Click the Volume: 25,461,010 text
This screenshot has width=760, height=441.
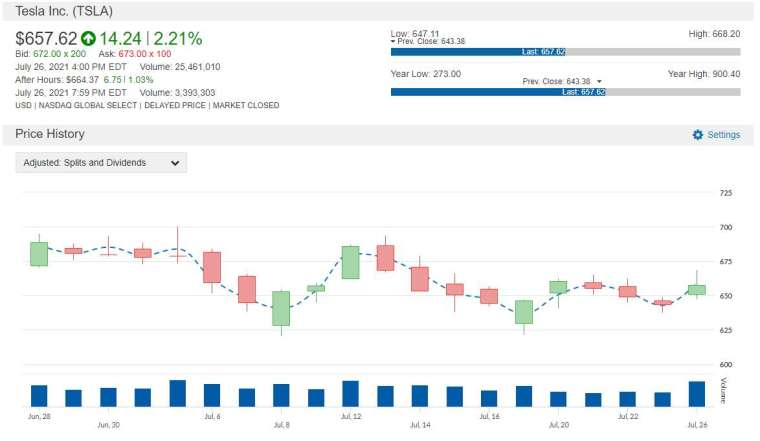[x=180, y=67]
